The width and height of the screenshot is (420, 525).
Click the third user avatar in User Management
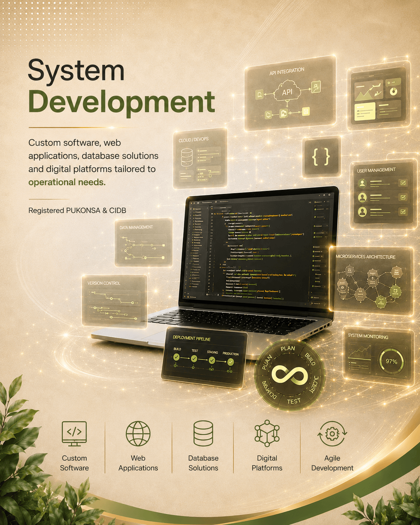[362, 212]
